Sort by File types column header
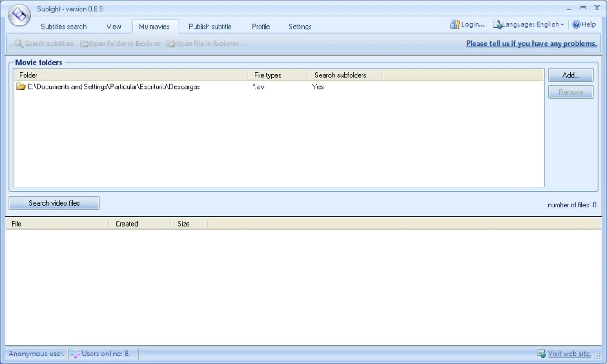Image resolution: width=607 pixels, height=364 pixels. coord(278,75)
